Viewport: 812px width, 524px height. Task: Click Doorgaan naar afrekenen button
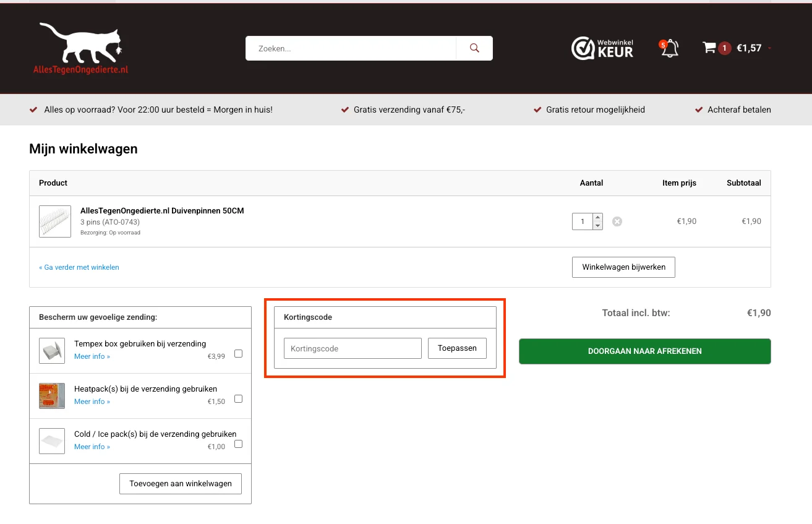[645, 351]
